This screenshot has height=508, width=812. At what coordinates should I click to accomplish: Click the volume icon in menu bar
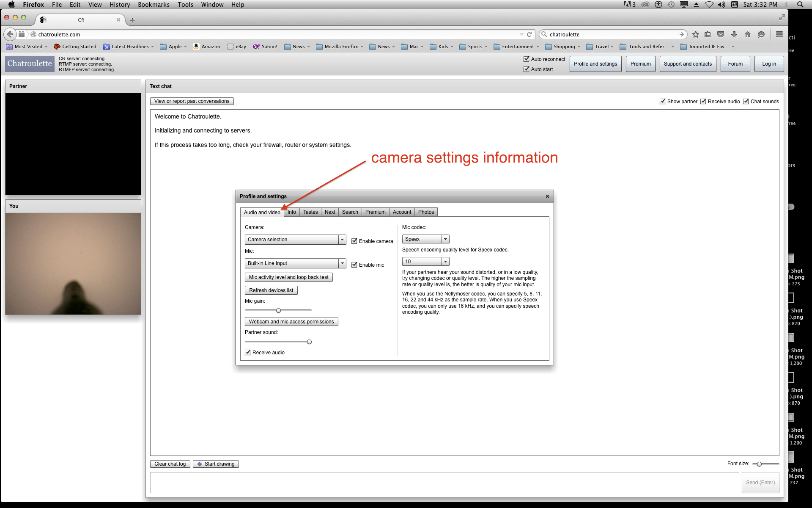click(x=721, y=5)
